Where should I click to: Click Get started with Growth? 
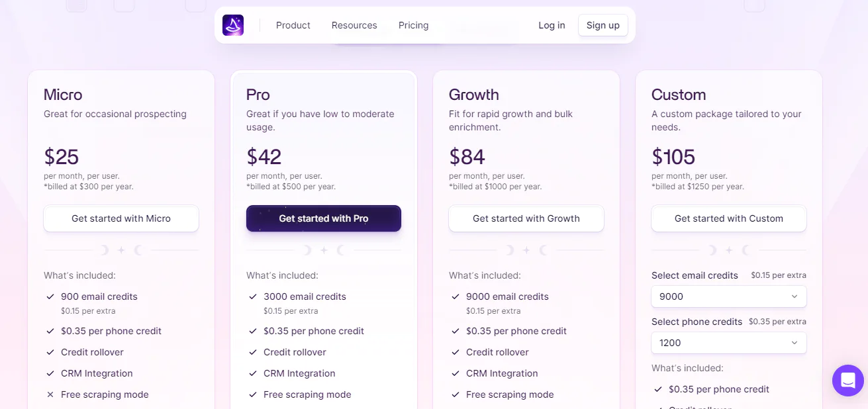click(526, 218)
